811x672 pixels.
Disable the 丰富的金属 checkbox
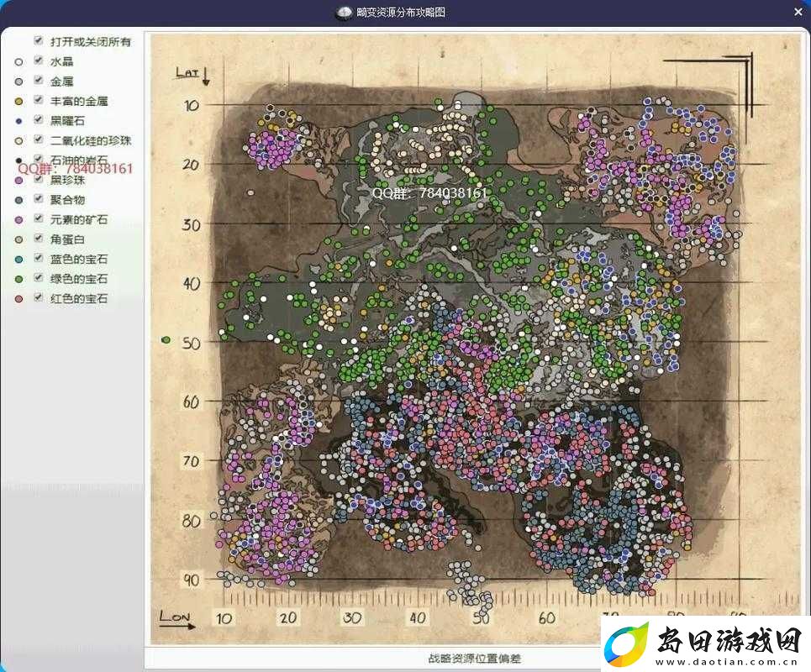[x=39, y=99]
